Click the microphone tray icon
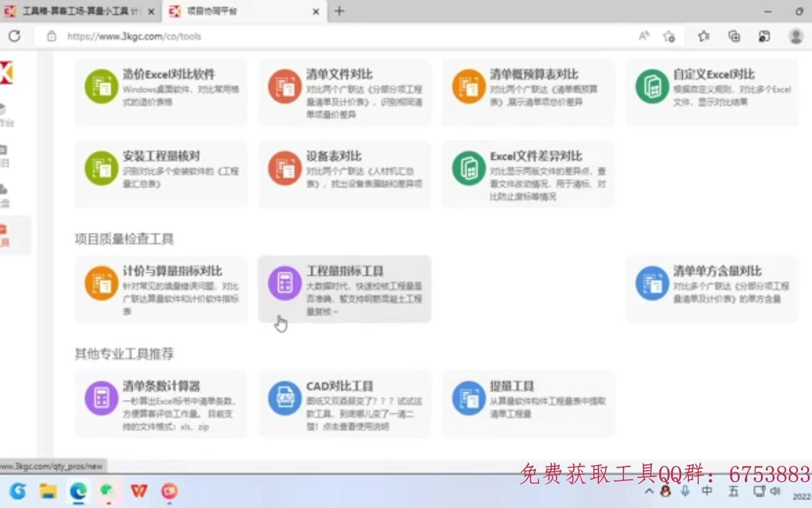This screenshot has height=508, width=812. point(685,491)
